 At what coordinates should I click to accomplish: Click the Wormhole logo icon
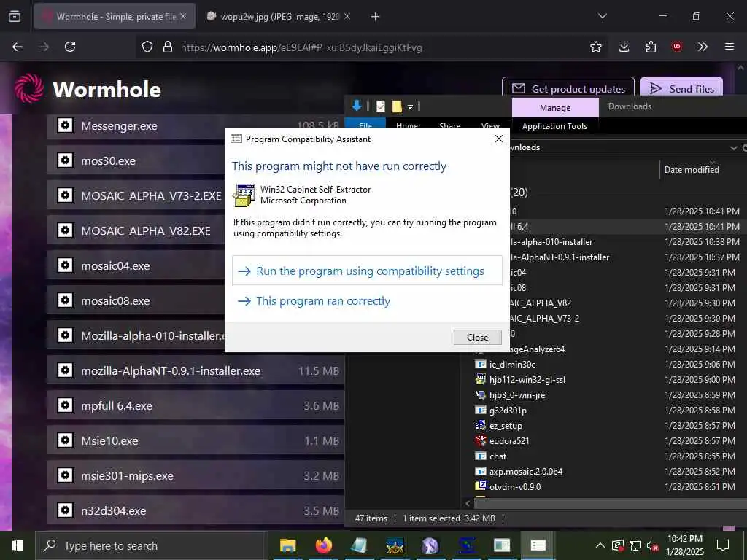29,88
